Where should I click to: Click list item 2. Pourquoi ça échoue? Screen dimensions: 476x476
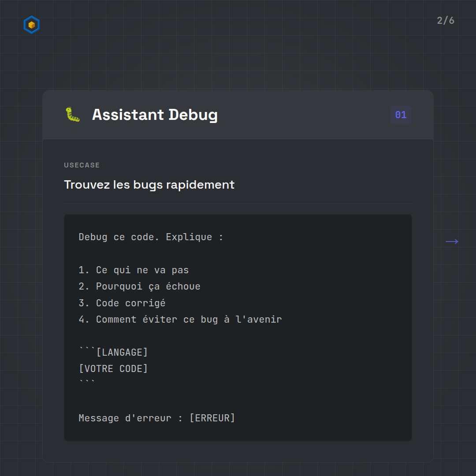pyautogui.click(x=139, y=286)
